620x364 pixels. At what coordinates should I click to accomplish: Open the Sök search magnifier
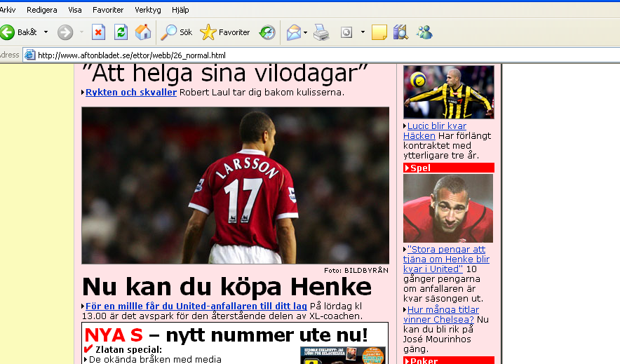coord(176,32)
